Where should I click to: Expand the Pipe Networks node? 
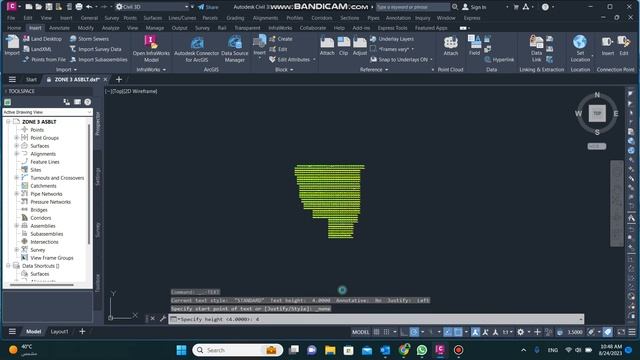click(17, 194)
